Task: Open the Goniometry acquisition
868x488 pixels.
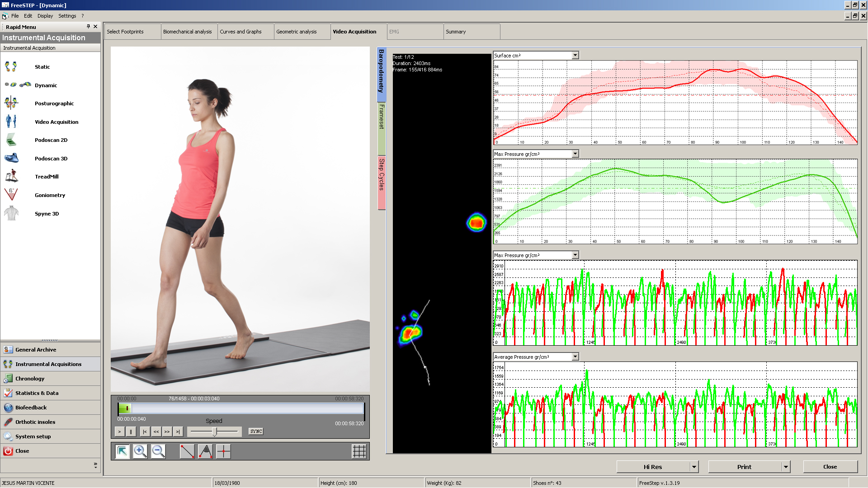Action: point(50,195)
